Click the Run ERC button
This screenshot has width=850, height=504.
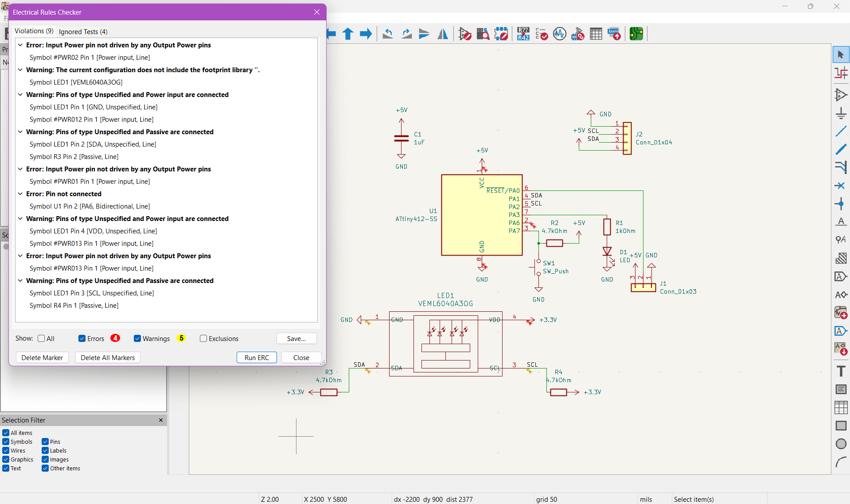click(257, 357)
